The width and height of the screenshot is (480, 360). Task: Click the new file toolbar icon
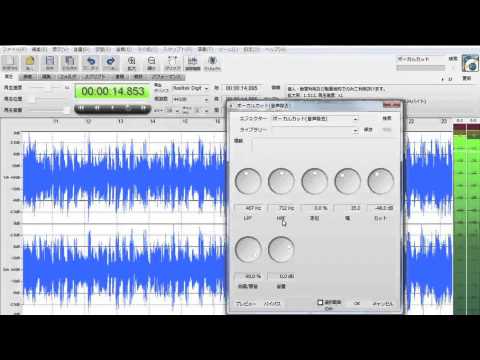pyautogui.click(x=10, y=63)
